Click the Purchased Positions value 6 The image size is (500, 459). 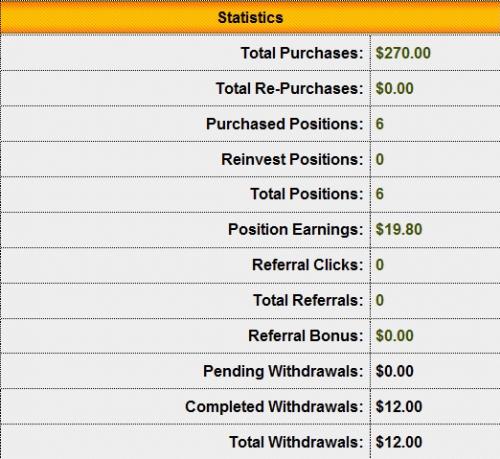[380, 124]
